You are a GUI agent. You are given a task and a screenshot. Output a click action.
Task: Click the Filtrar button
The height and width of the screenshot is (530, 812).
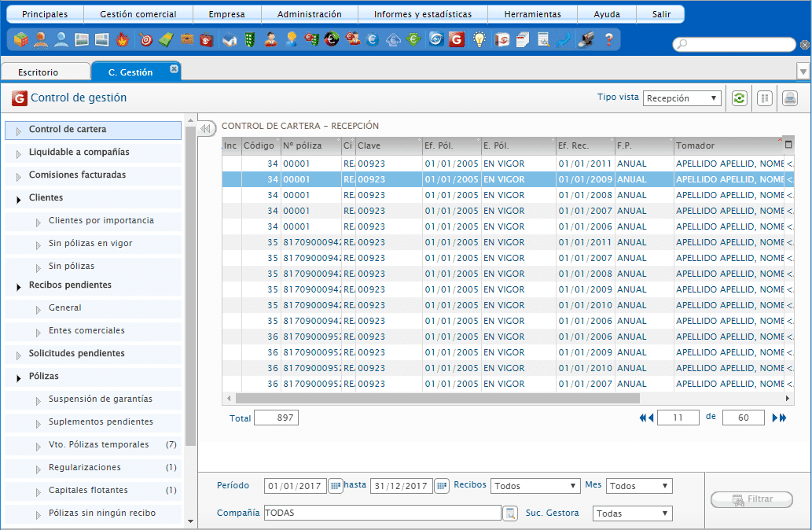(752, 499)
